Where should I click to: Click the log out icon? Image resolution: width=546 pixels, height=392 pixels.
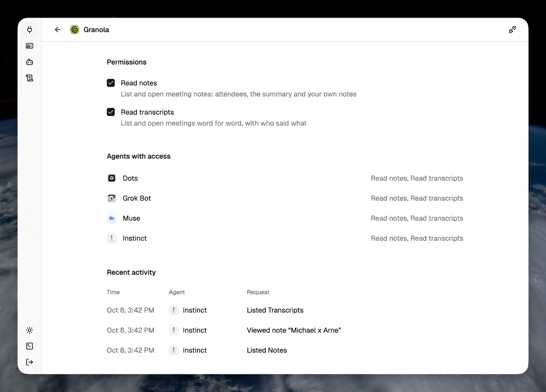click(x=30, y=362)
